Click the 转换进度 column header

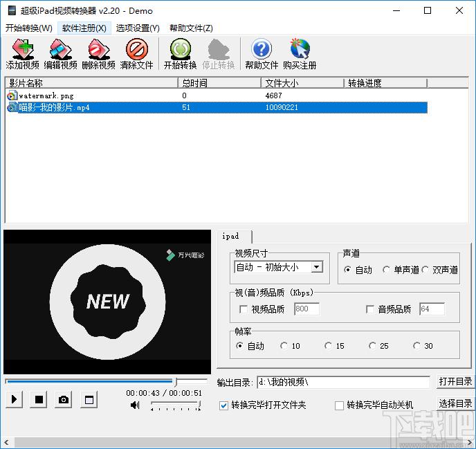[386, 83]
